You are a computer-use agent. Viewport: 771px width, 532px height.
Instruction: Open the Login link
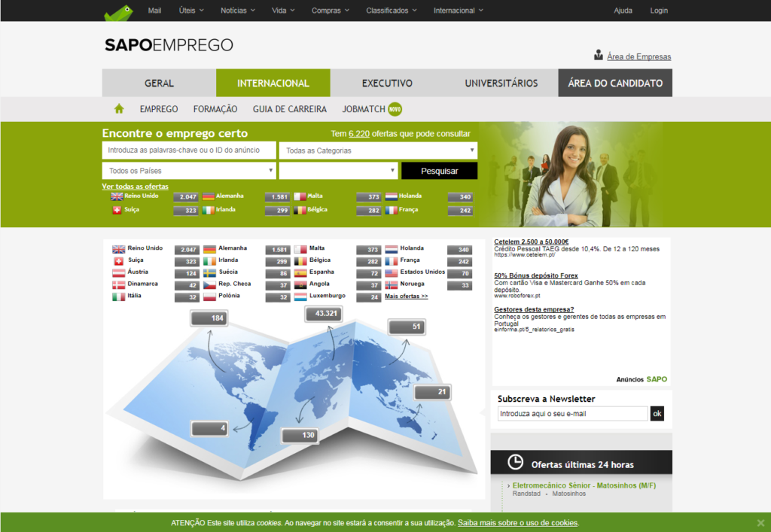659,11
